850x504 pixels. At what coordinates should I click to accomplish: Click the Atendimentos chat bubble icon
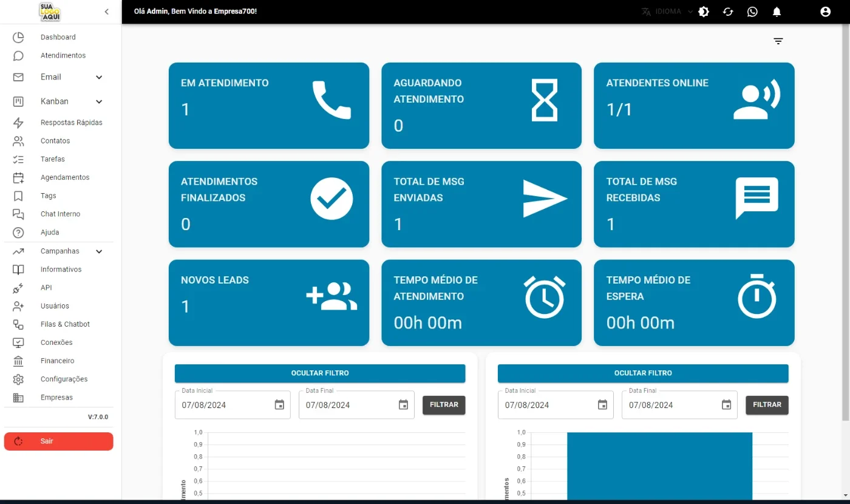pyautogui.click(x=18, y=56)
